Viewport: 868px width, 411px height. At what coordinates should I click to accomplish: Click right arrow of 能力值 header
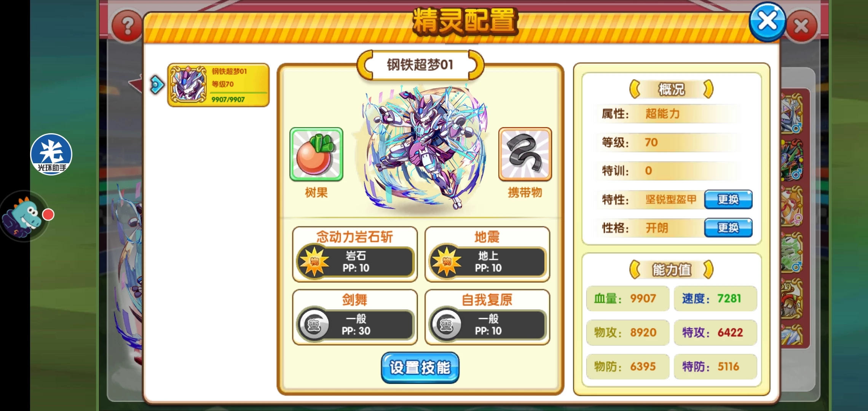pyautogui.click(x=708, y=270)
